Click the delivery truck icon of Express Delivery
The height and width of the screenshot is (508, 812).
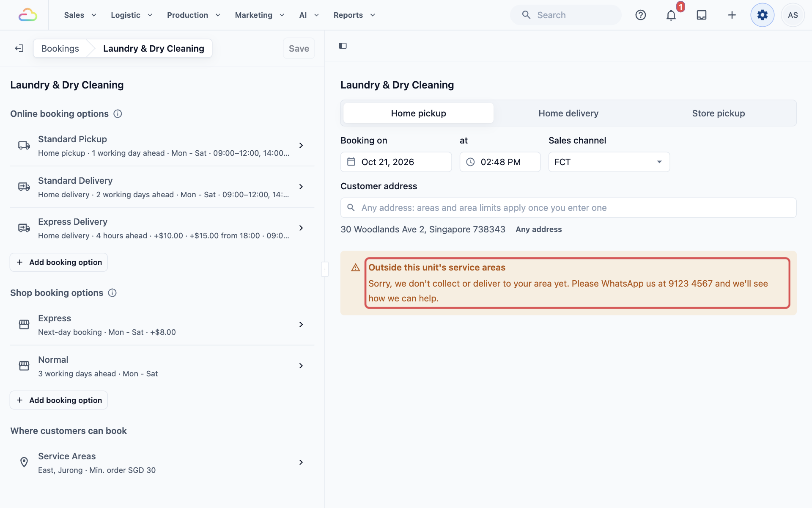click(24, 228)
